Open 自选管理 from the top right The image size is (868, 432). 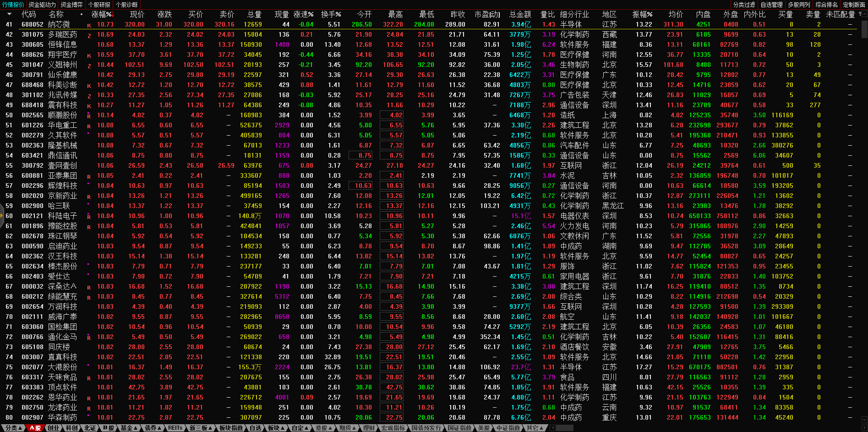(771, 5)
